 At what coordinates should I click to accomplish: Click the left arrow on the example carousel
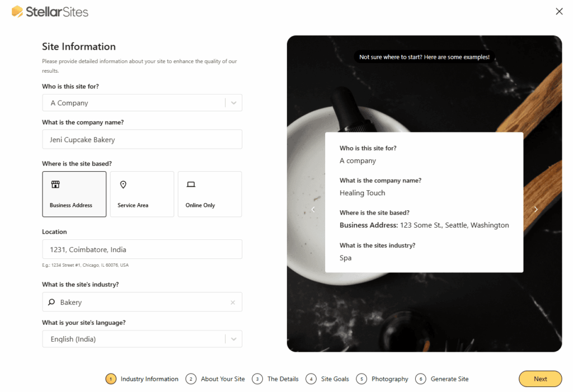[x=313, y=209]
